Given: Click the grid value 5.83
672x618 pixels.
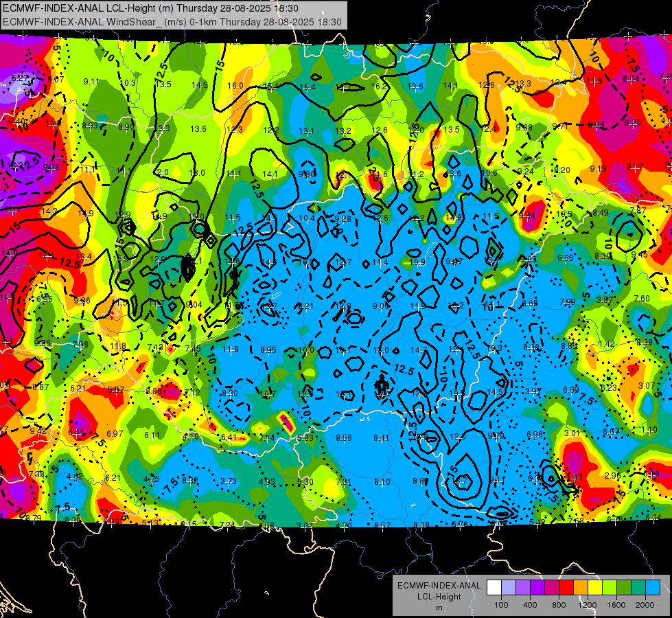Looking at the screenshot, I should [305, 438].
